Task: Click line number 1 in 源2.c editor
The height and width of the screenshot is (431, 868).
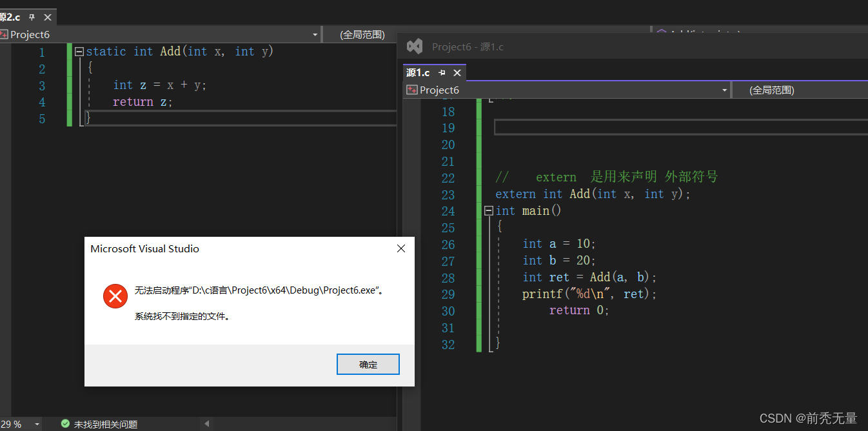Action: click(42, 52)
